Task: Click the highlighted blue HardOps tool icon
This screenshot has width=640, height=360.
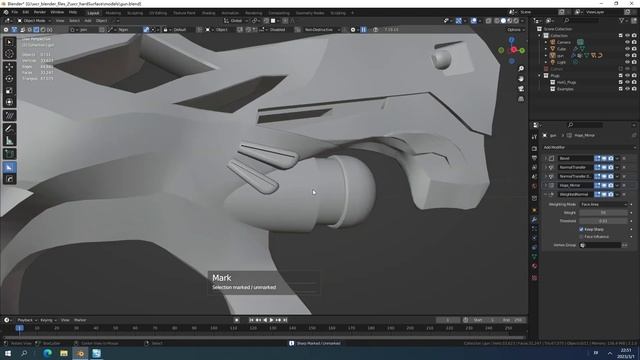Action: click(x=9, y=167)
